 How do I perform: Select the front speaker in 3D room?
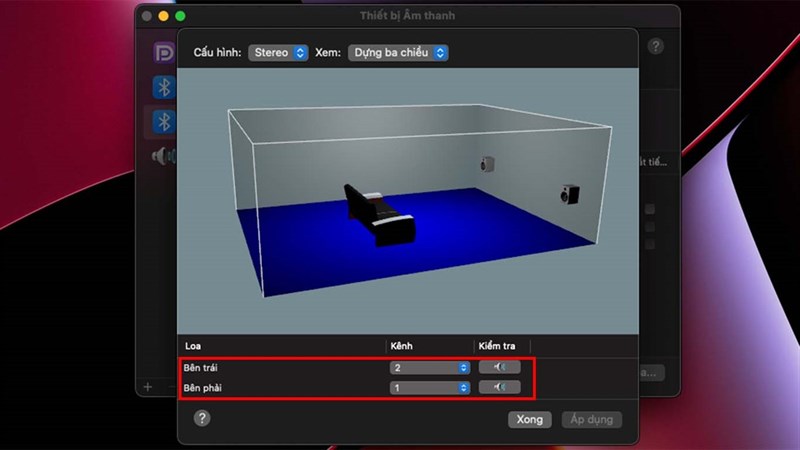[x=569, y=194]
